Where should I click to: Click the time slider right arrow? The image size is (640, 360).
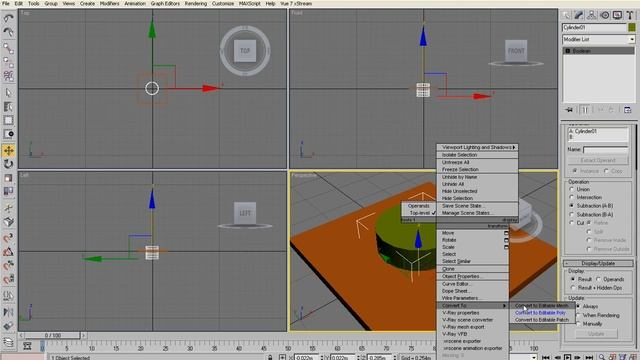(x=83, y=336)
